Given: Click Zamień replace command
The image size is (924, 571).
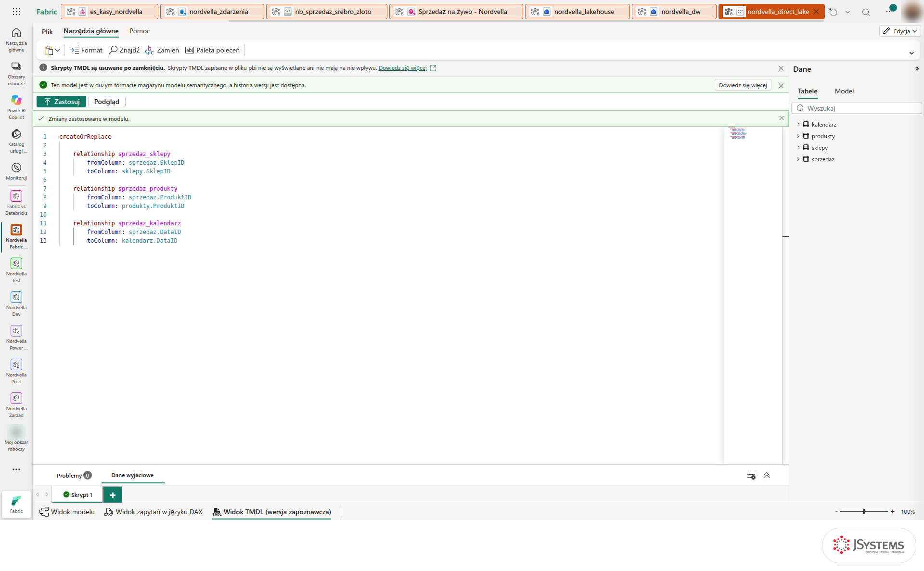Looking at the screenshot, I should tap(162, 50).
